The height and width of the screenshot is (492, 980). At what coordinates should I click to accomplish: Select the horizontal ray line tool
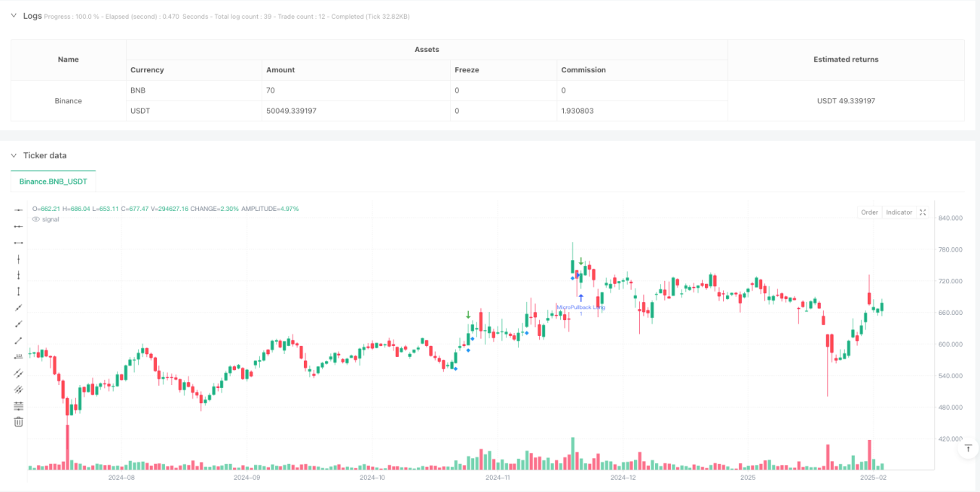[x=19, y=226]
